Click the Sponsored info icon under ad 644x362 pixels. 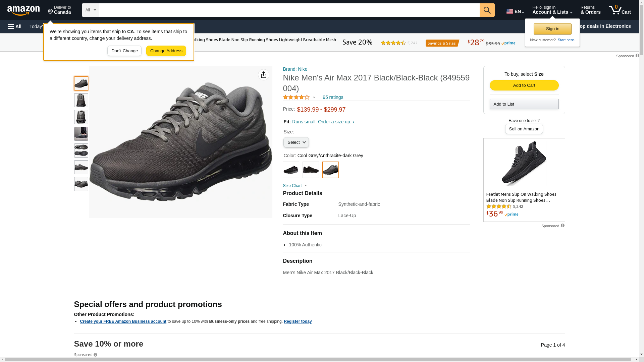(562, 226)
